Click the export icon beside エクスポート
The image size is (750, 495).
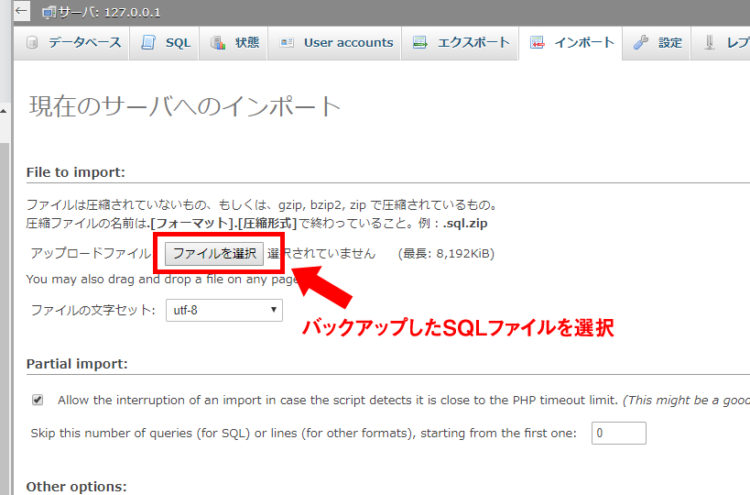(420, 43)
